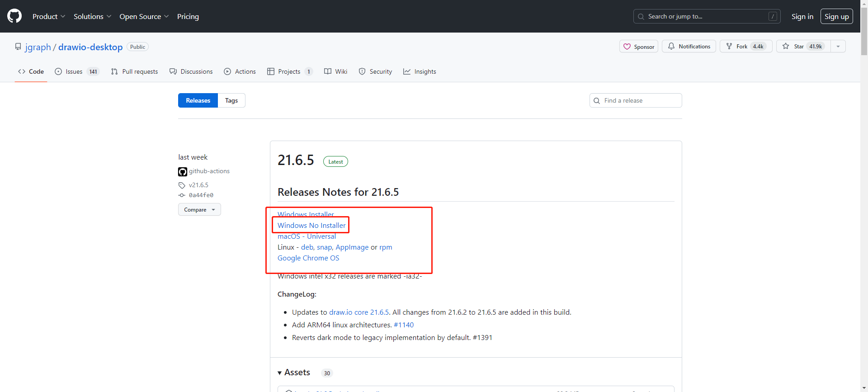Open the Discussions tab
This screenshot has height=392, width=868.
point(191,71)
